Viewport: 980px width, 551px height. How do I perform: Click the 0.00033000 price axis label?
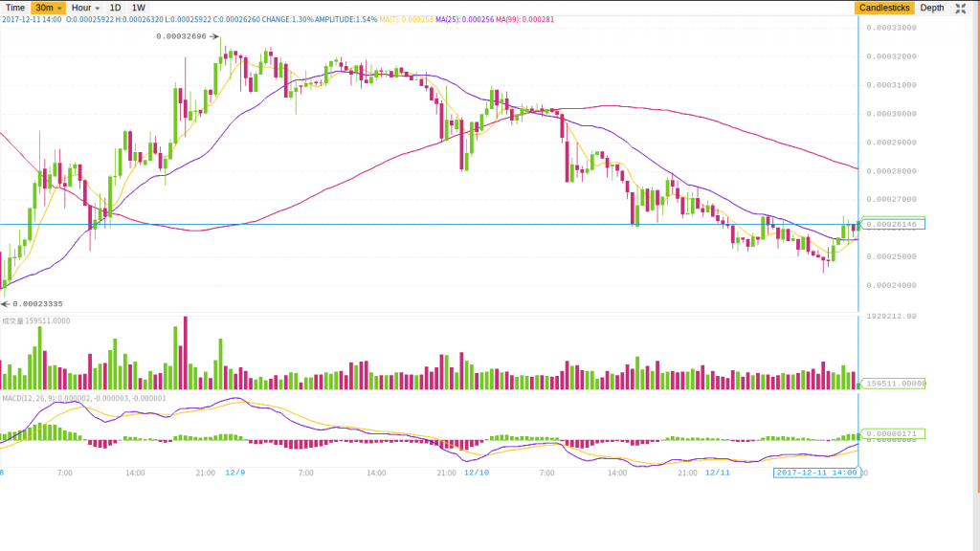click(x=891, y=28)
